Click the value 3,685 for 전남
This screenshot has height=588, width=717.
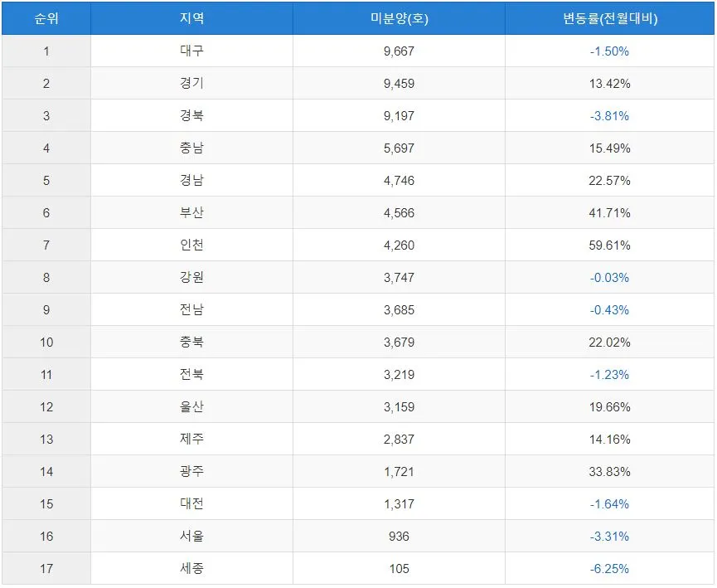click(398, 309)
